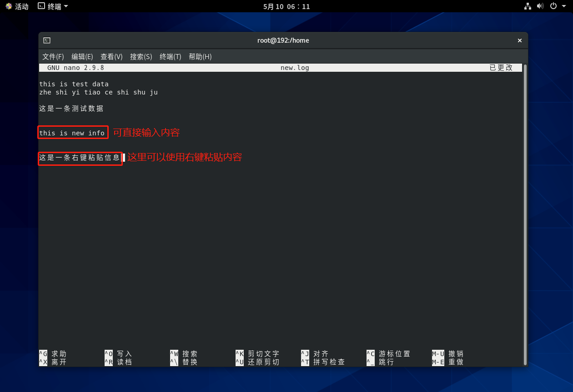Screen dimensions: 573x392
Task: Click the terminal's vertical scrollbar
Action: click(525, 213)
